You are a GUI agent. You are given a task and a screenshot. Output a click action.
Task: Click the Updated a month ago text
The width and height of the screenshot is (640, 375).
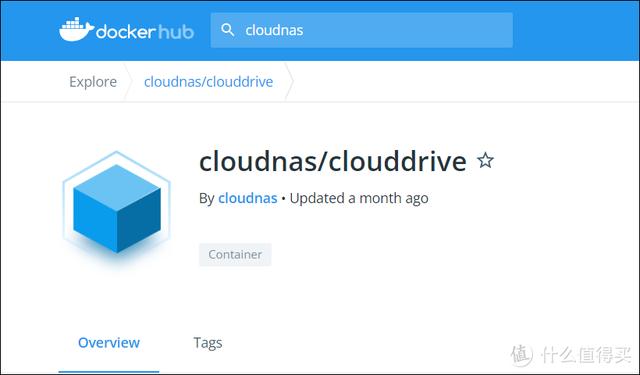[359, 198]
